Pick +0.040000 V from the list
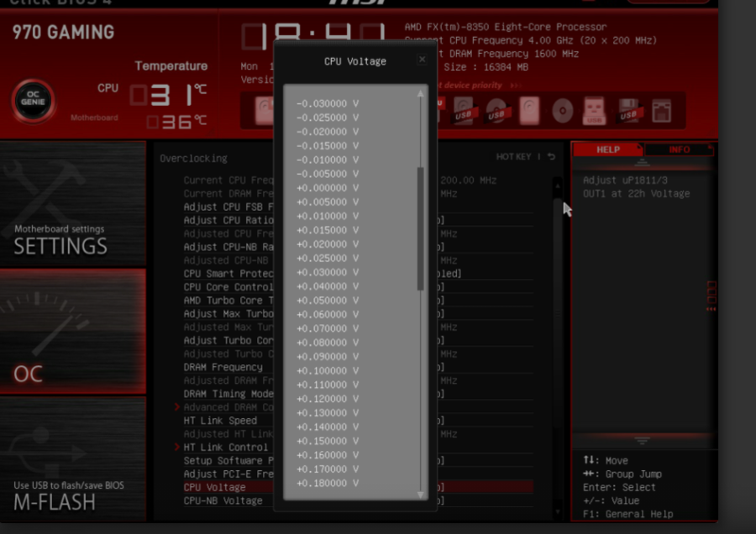Image resolution: width=756 pixels, height=534 pixels. pos(328,286)
